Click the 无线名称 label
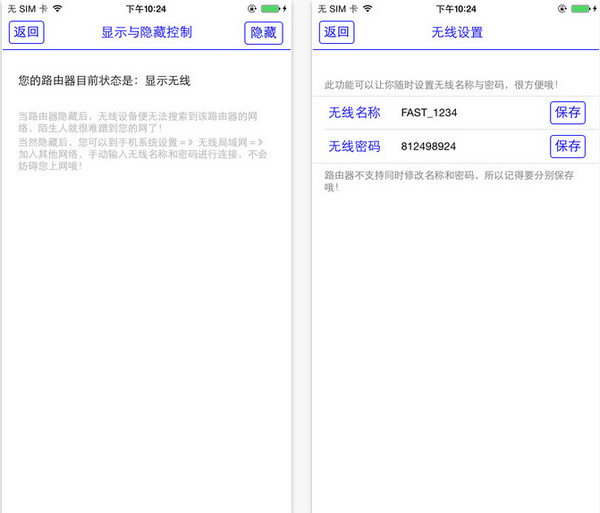Screen dimensions: 600x513 (354, 113)
